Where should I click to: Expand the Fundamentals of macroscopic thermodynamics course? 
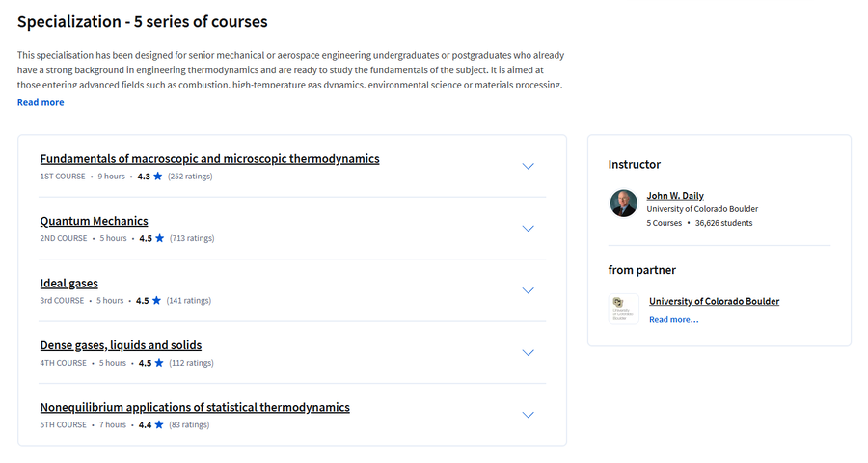pos(529,166)
